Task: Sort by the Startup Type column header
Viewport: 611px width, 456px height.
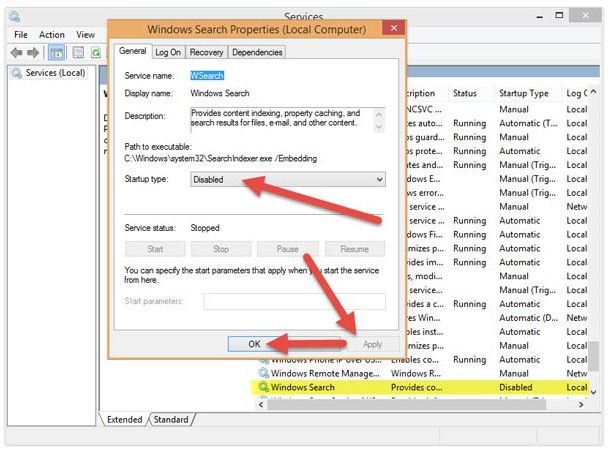Action: click(524, 93)
